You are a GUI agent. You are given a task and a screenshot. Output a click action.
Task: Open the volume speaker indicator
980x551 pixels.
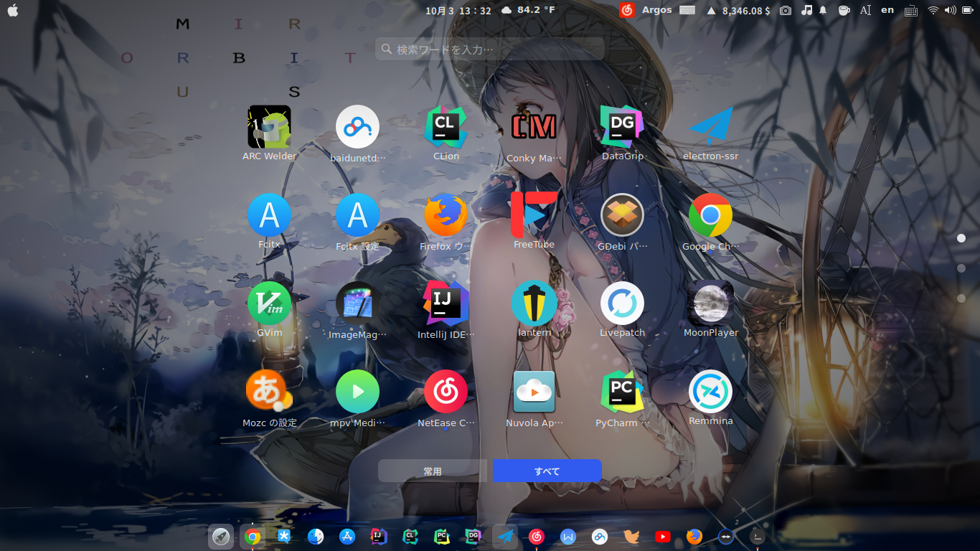[951, 10]
